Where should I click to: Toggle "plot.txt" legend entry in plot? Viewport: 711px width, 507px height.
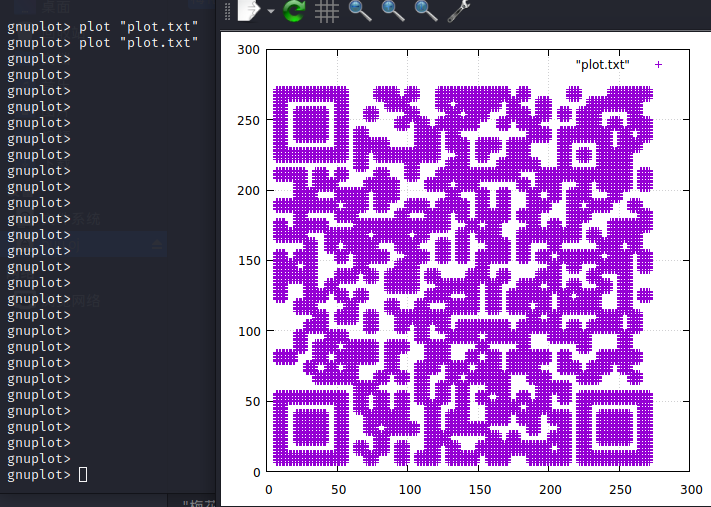(x=603, y=64)
